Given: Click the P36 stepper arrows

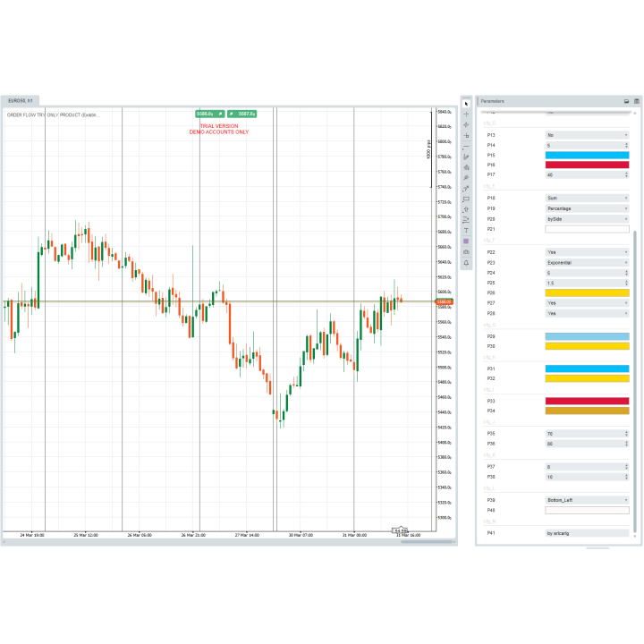Looking at the screenshot, I should [x=626, y=444].
